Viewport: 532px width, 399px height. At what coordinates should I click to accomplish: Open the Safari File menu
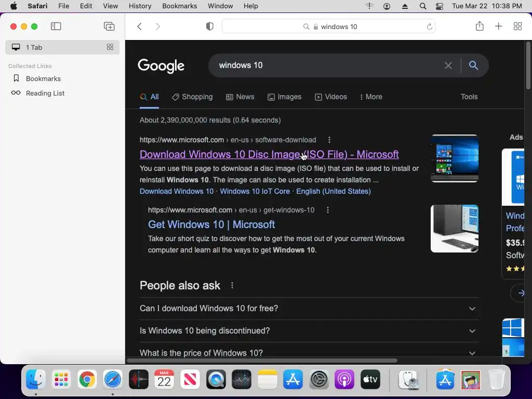click(x=63, y=6)
